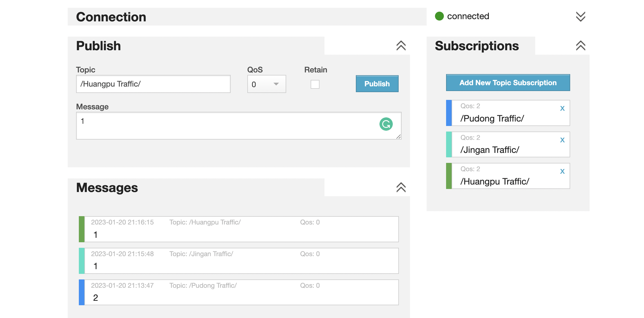This screenshot has height=318, width=644.
Task: Open the 21:16:15 Huangpu Traffic message
Action: [x=239, y=229]
